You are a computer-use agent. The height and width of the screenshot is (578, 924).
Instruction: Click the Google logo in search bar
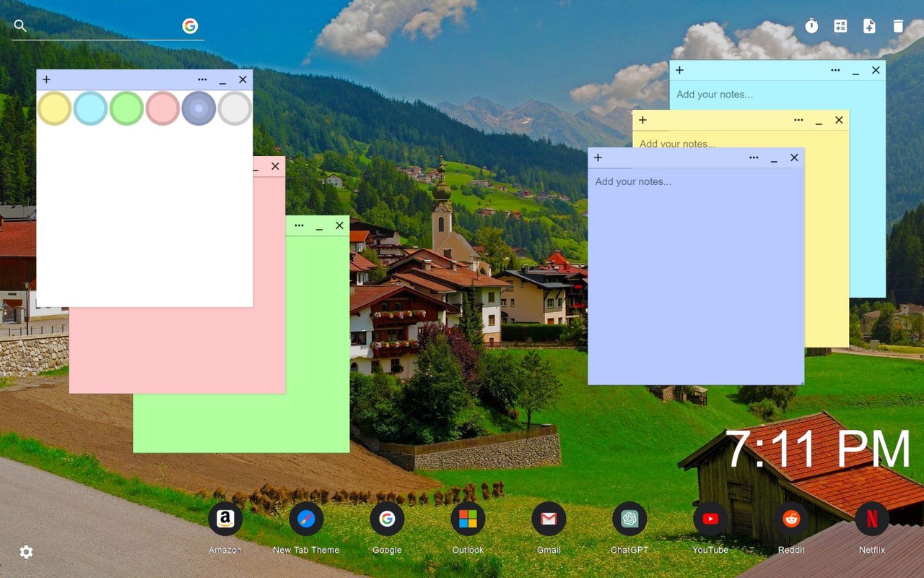tap(190, 26)
